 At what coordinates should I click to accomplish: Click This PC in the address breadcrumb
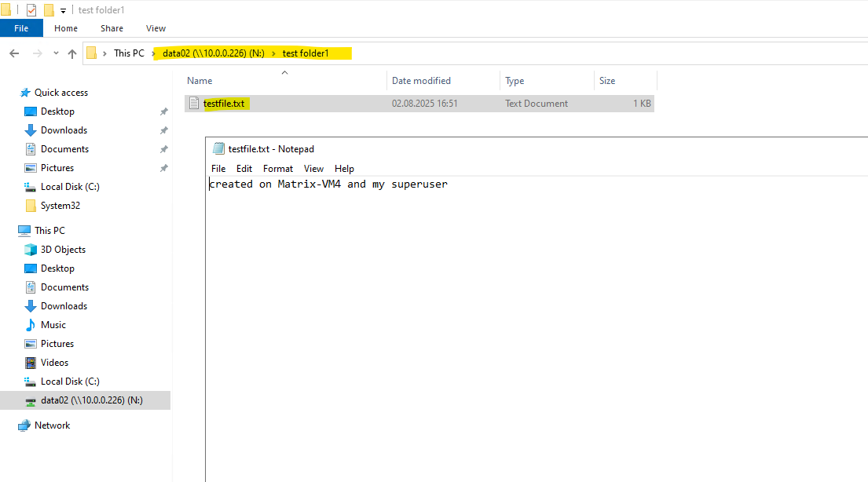[x=129, y=53]
